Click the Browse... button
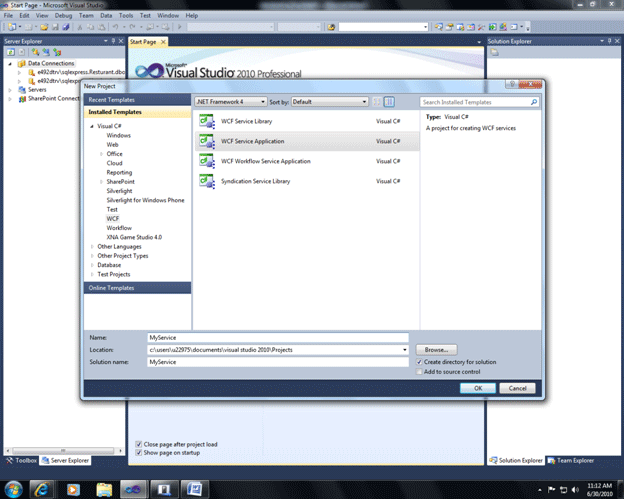The width and height of the screenshot is (624, 499). 437,350
